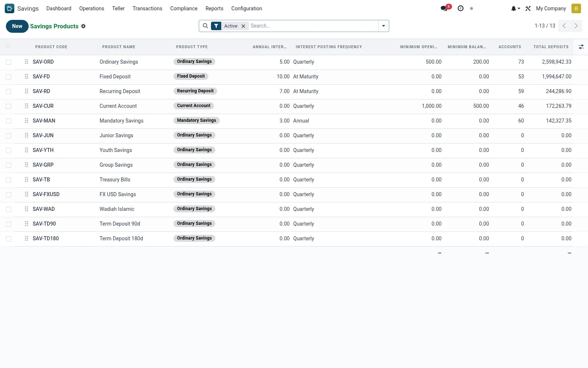Image resolution: width=588 pixels, height=368 pixels.
Task: Open the developer tools wrench icon
Action: coord(528,8)
